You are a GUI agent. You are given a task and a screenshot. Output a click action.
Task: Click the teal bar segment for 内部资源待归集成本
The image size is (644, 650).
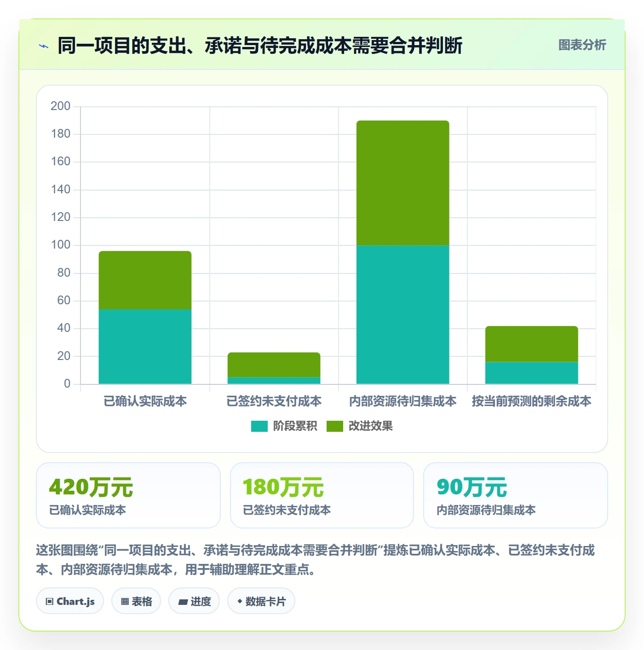pyautogui.click(x=402, y=315)
